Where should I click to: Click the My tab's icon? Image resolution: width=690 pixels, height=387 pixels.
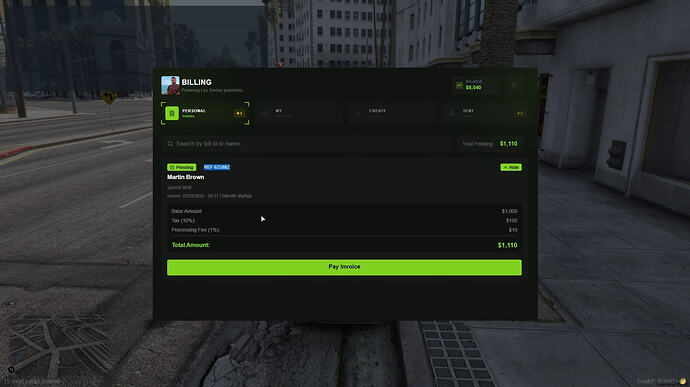click(x=265, y=114)
